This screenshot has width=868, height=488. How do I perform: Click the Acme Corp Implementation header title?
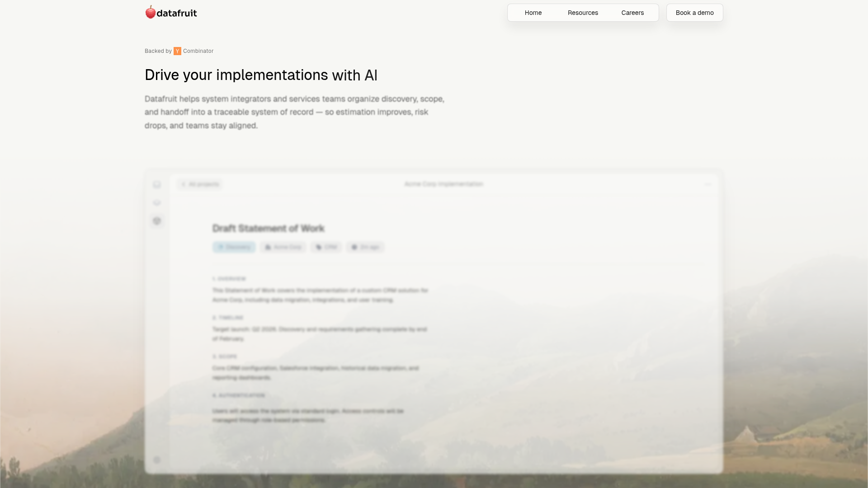point(444,184)
